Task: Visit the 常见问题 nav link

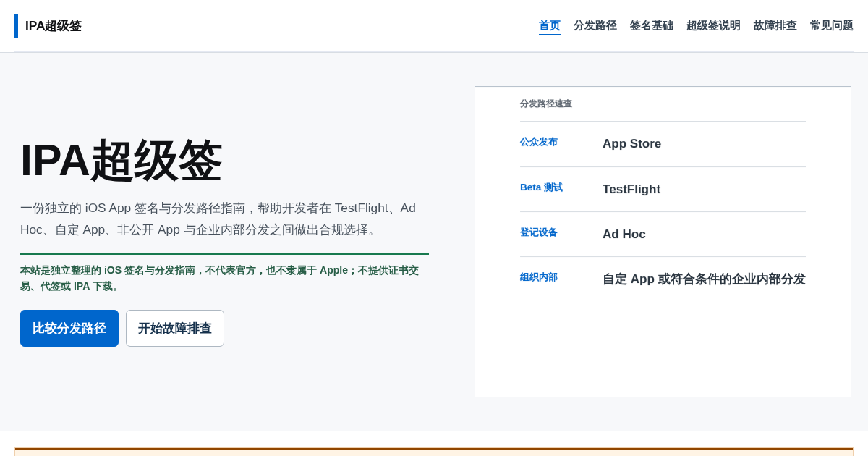Action: (832, 26)
